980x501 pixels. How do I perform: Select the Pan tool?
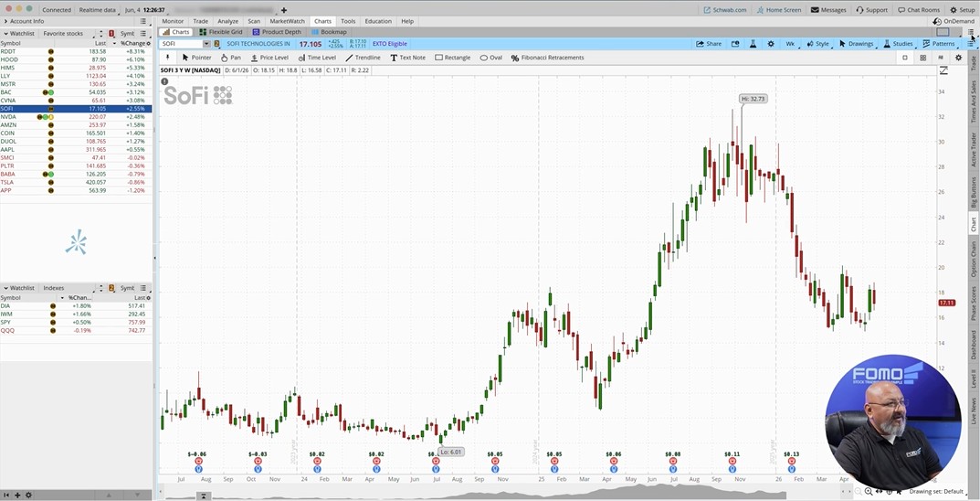(x=231, y=58)
